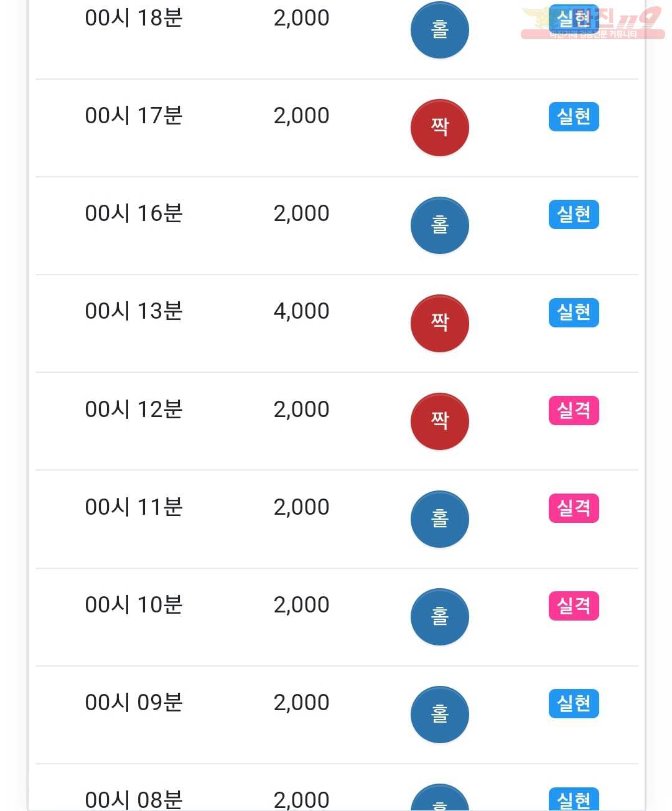
Task: Click the 00시 18분 time label
Action: [x=134, y=18]
